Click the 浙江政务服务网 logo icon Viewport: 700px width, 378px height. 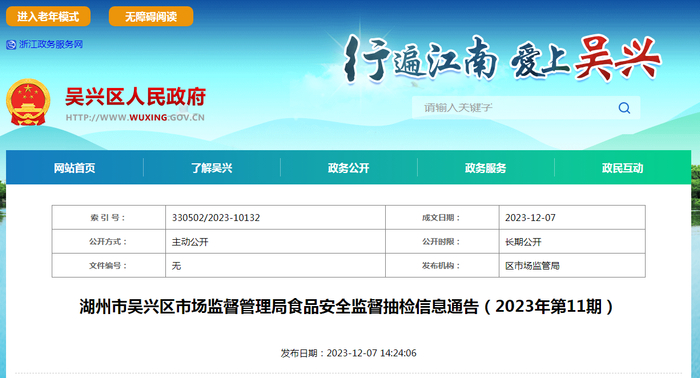11,45
